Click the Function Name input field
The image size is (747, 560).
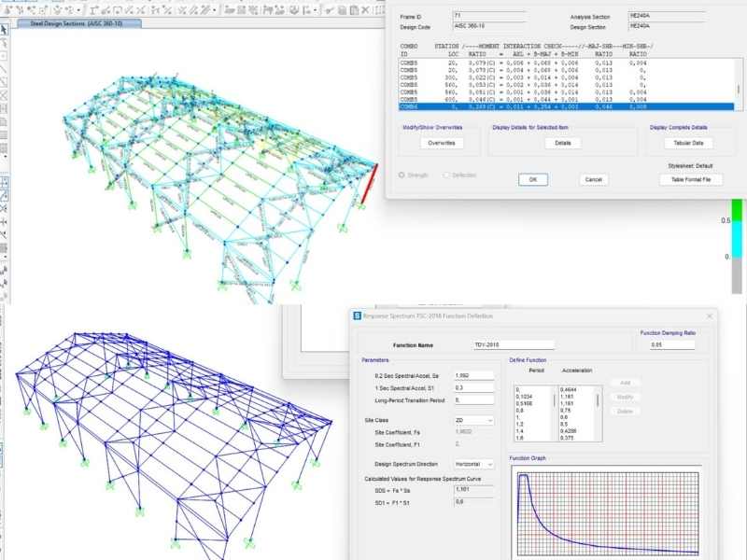point(513,344)
